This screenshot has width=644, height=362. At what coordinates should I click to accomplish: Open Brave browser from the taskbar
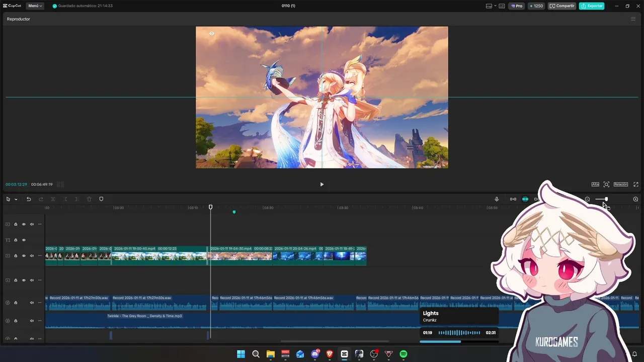[330, 354]
